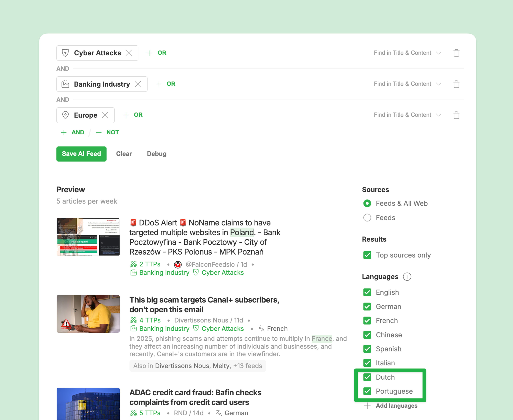Click RND source on ADAC article
The height and width of the screenshot is (420, 513).
[x=180, y=413]
